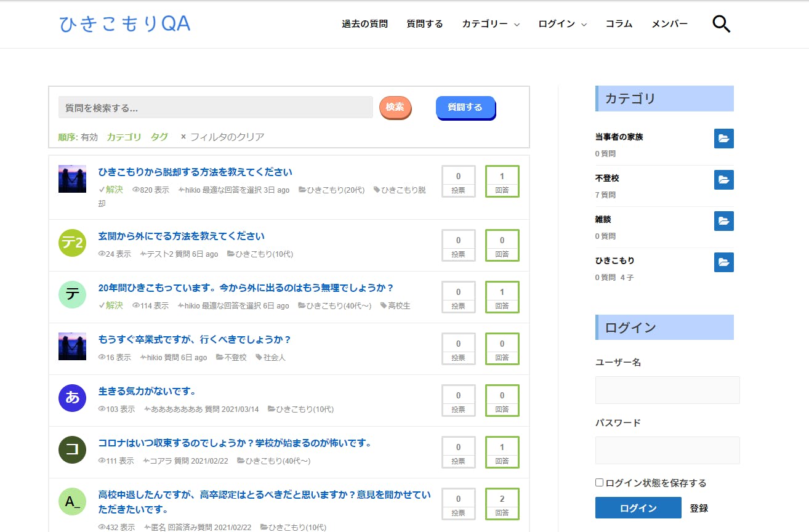Open the タグ filter option
809x532 pixels.
(x=159, y=137)
